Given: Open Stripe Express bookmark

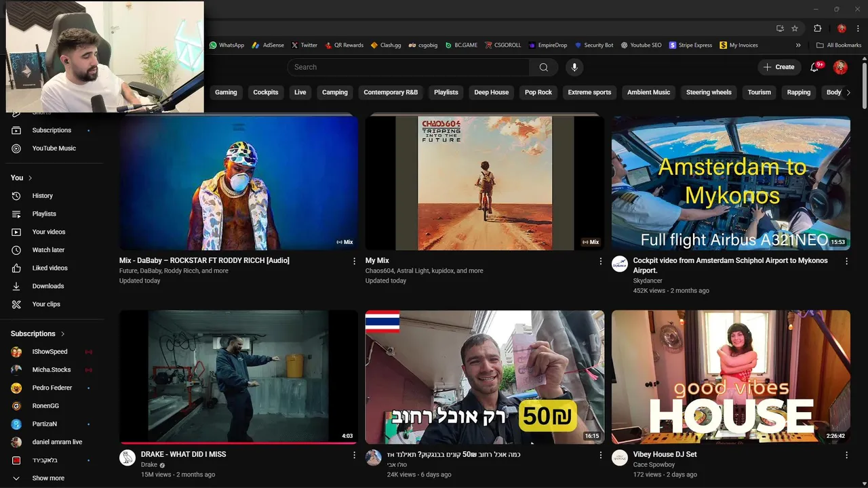Looking at the screenshot, I should tap(690, 45).
